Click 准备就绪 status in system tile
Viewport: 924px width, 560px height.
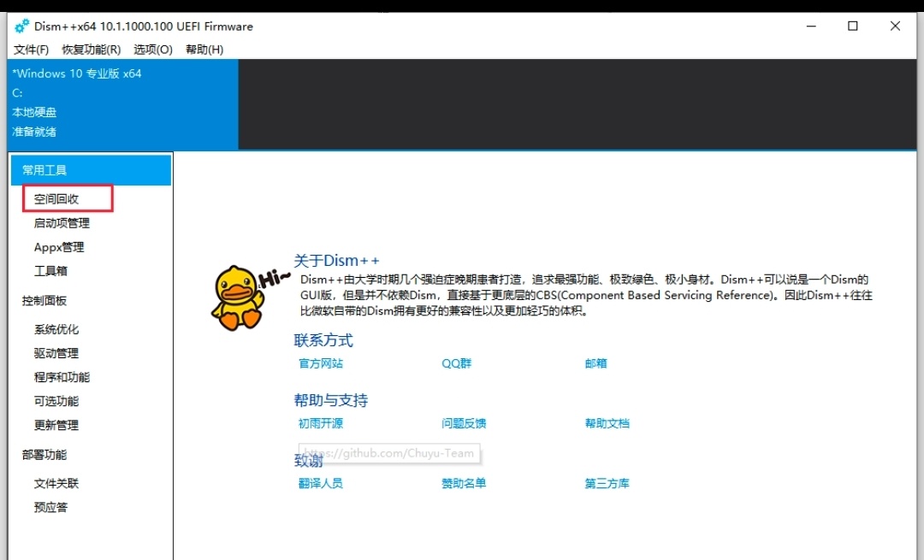point(34,132)
